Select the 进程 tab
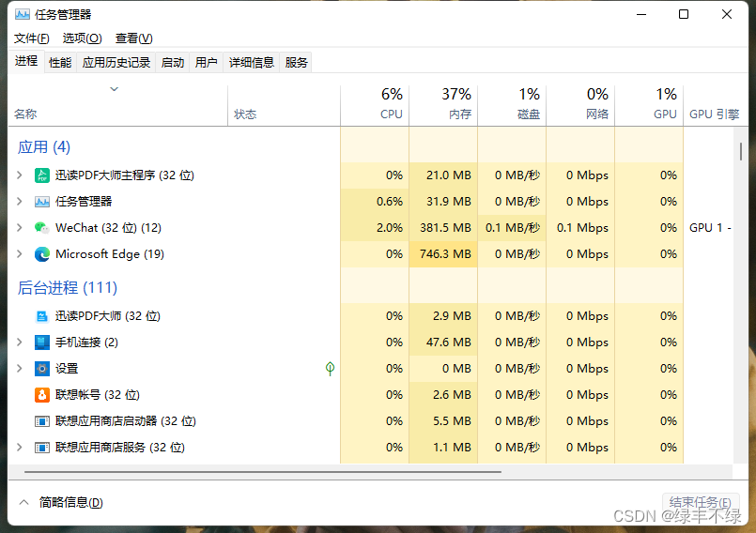756x533 pixels. pos(26,61)
